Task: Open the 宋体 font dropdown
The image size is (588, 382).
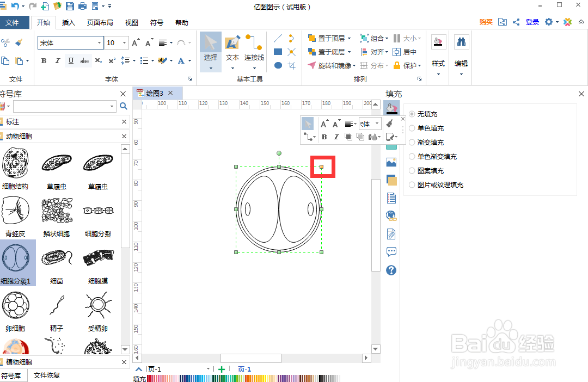Action: (x=100, y=42)
